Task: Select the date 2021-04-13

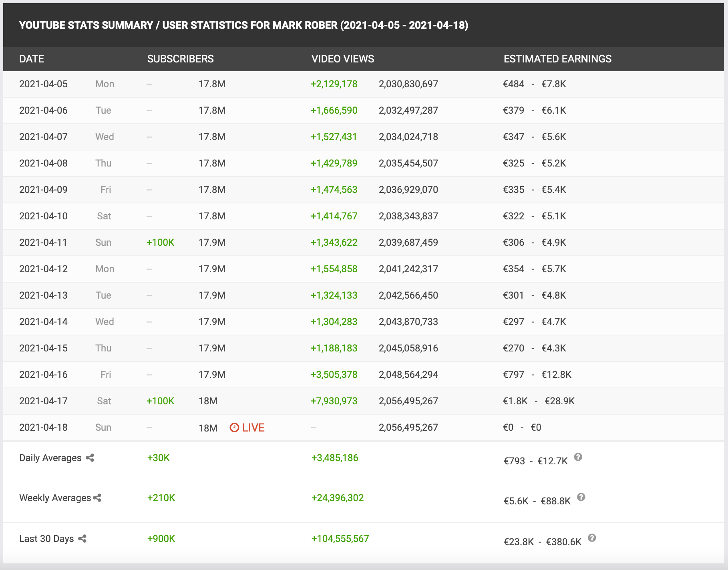Action: click(x=43, y=295)
